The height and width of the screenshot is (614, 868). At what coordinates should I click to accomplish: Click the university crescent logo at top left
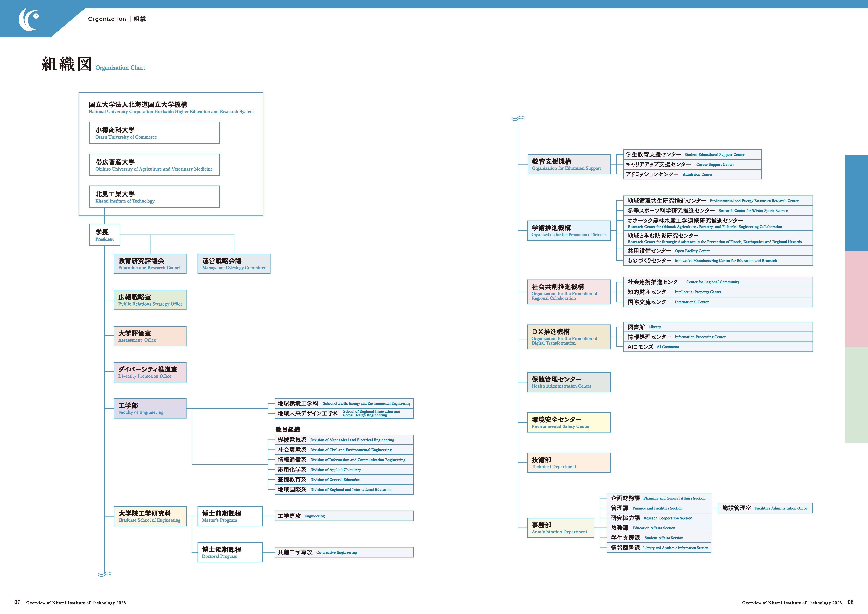[x=29, y=20]
